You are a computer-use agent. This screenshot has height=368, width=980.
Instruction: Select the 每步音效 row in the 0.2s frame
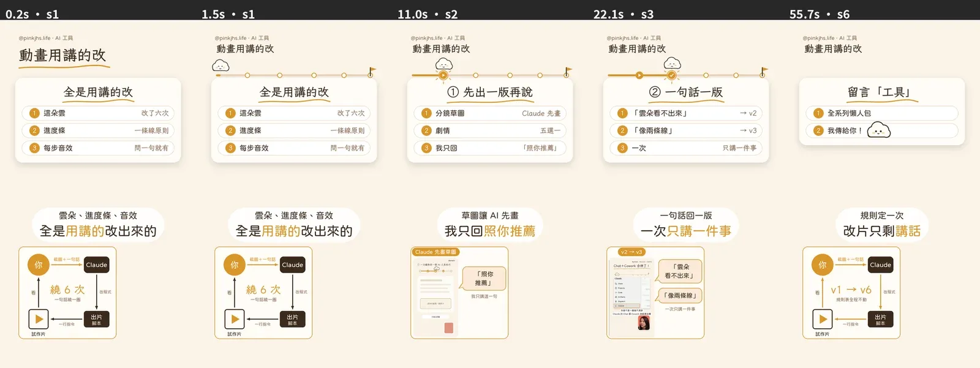pos(98,148)
